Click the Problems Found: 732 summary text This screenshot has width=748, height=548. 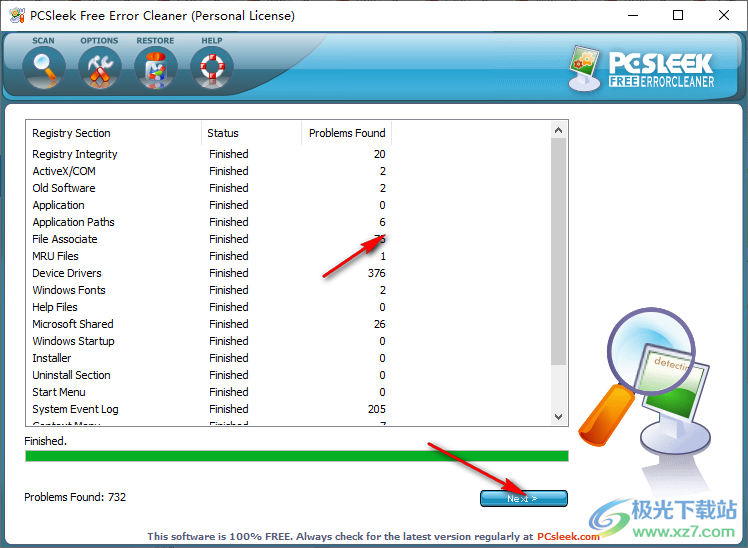tap(75, 497)
